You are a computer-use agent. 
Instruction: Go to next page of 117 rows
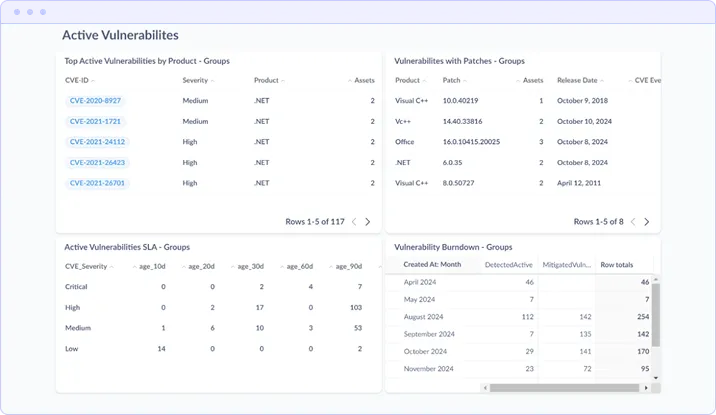pos(368,222)
